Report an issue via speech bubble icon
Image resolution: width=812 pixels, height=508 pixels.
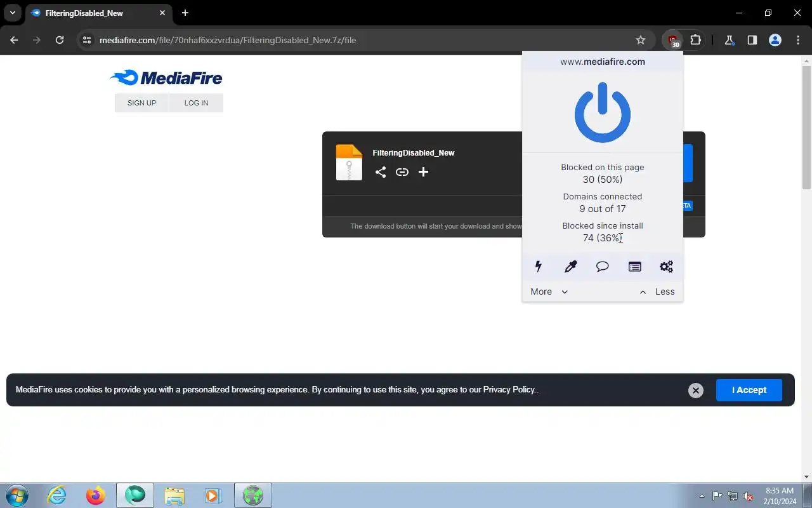[x=603, y=267]
